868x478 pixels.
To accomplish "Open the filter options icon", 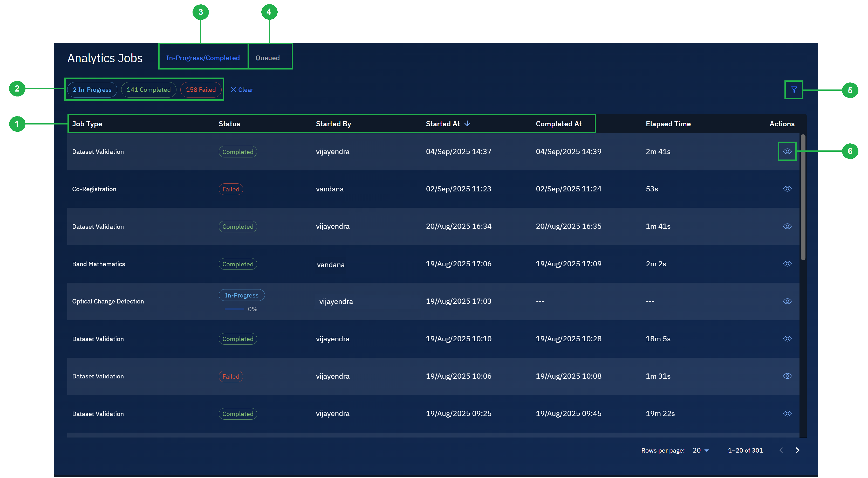I will coord(794,89).
